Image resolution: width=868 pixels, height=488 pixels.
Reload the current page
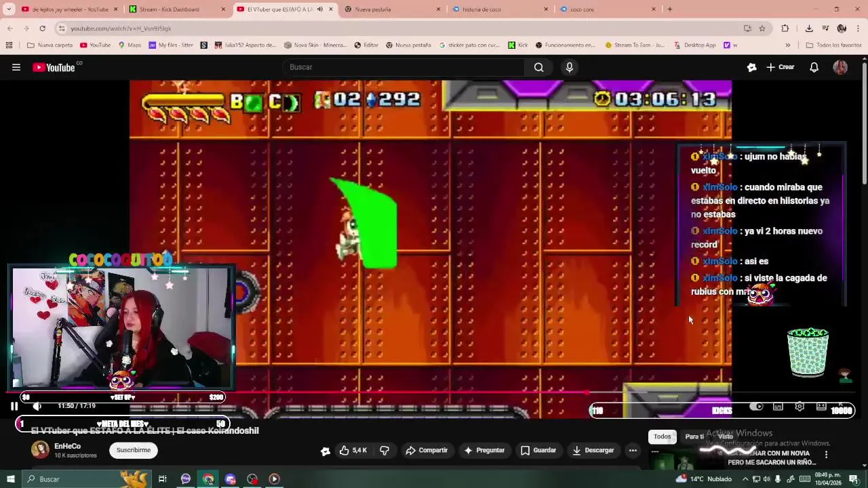pos(42,28)
